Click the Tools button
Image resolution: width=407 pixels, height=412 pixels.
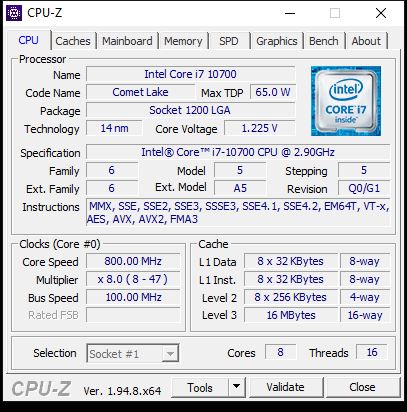coord(200,387)
